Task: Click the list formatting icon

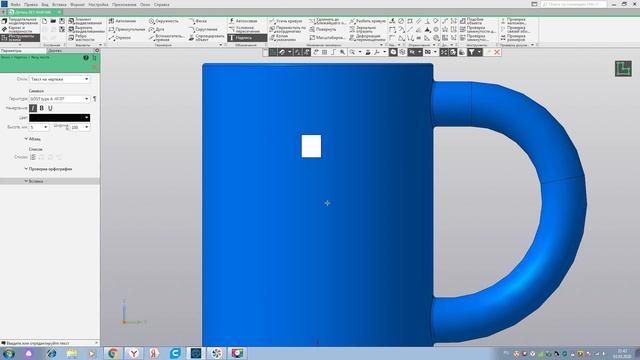Action: click(33, 157)
